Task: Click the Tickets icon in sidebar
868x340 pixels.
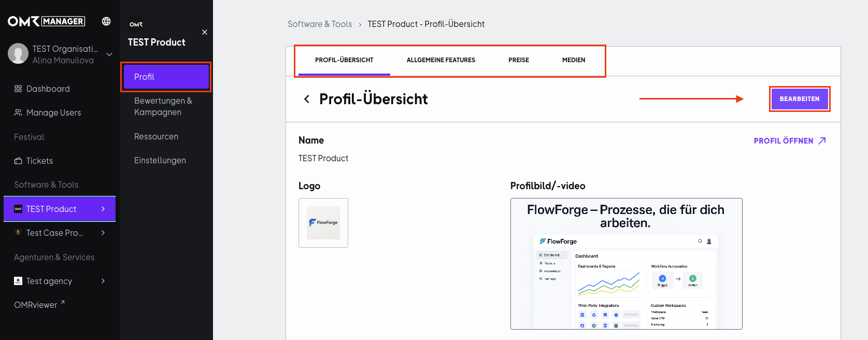Action: pyautogui.click(x=18, y=161)
